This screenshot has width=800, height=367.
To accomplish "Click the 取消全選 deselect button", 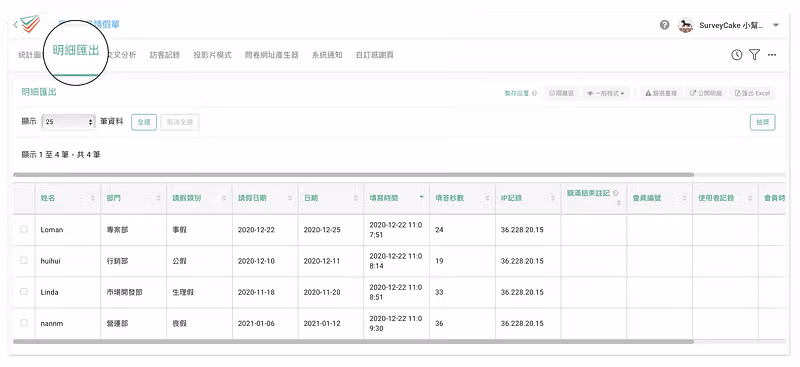I will pos(180,122).
